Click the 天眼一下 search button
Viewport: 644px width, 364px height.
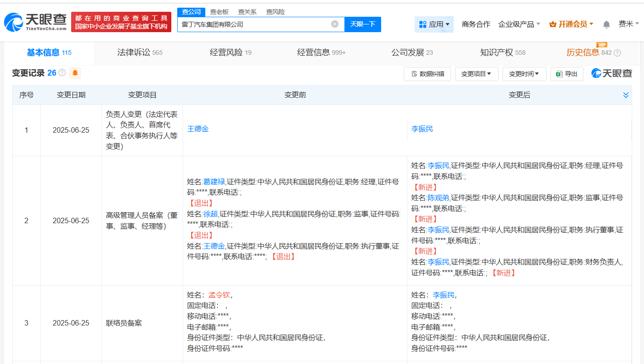pyautogui.click(x=363, y=24)
